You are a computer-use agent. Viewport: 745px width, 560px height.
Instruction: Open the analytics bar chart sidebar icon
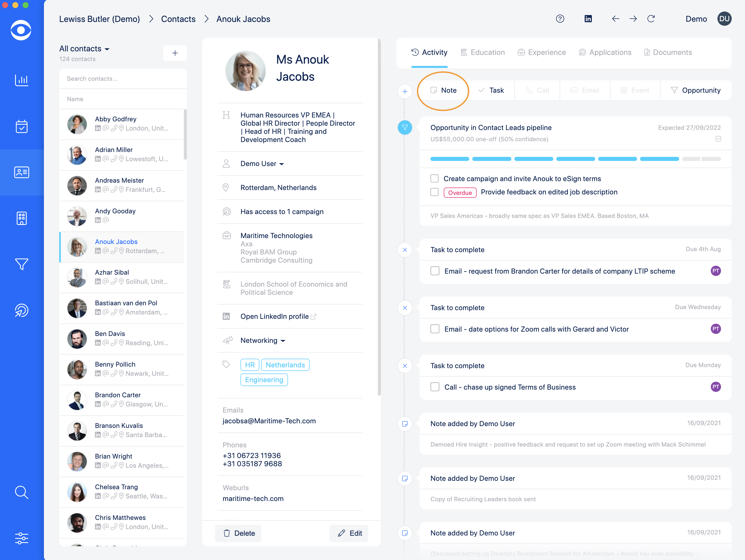click(21, 80)
